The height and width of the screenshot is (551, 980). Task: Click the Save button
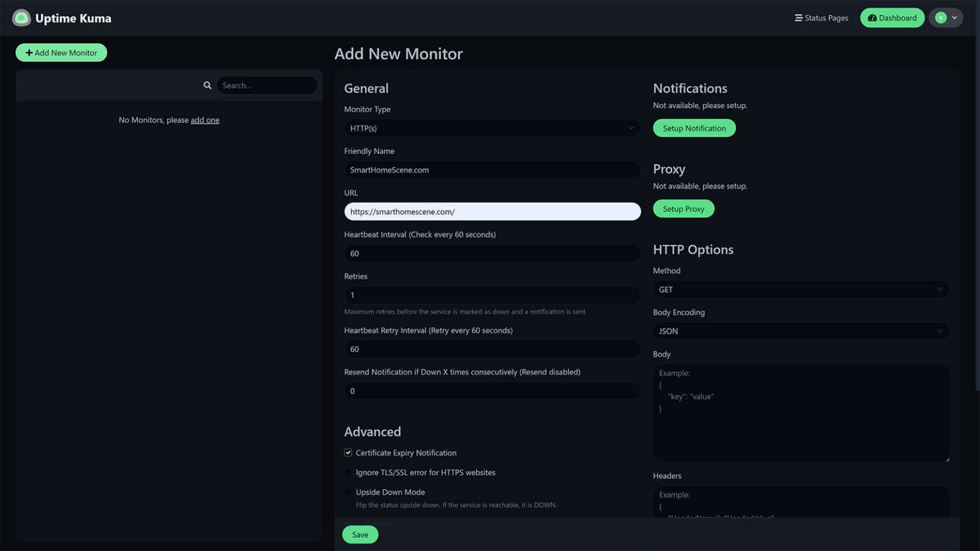pyautogui.click(x=359, y=534)
